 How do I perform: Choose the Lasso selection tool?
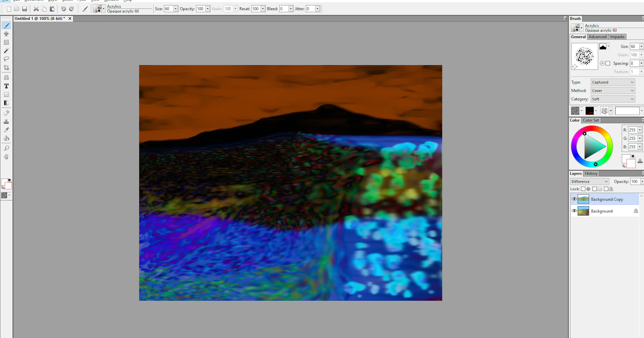coord(6,59)
